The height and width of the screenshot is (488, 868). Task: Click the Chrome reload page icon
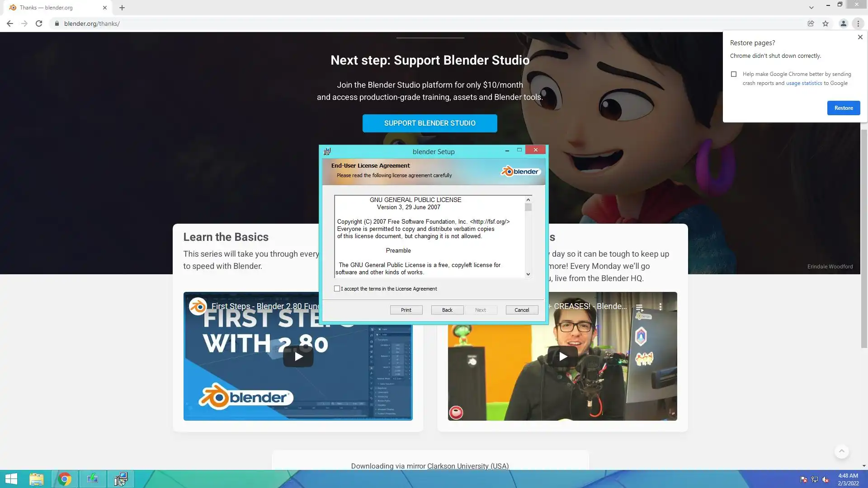[x=39, y=23]
